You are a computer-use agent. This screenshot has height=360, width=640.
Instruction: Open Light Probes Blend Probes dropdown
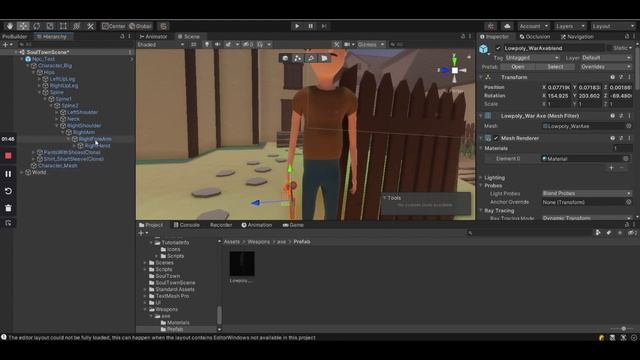(x=587, y=193)
